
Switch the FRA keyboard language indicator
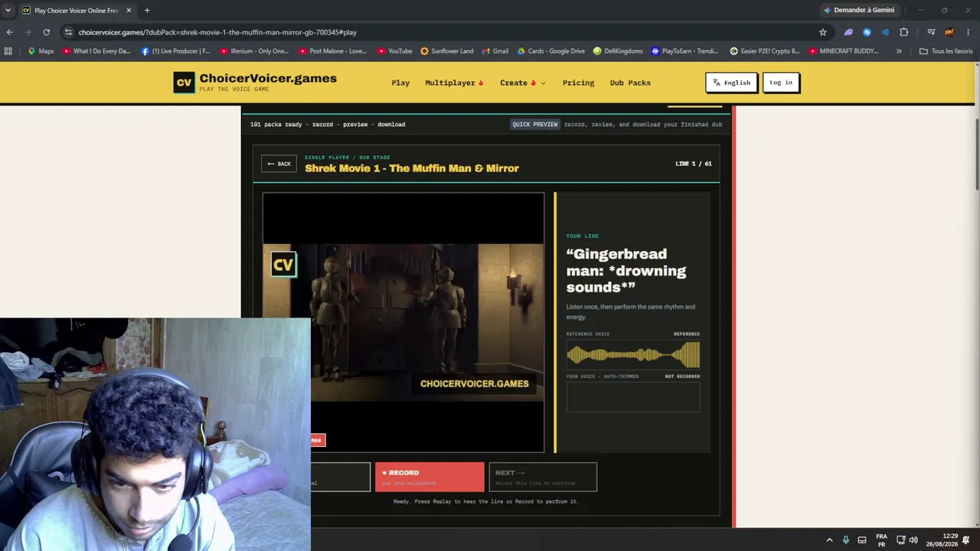[881, 540]
